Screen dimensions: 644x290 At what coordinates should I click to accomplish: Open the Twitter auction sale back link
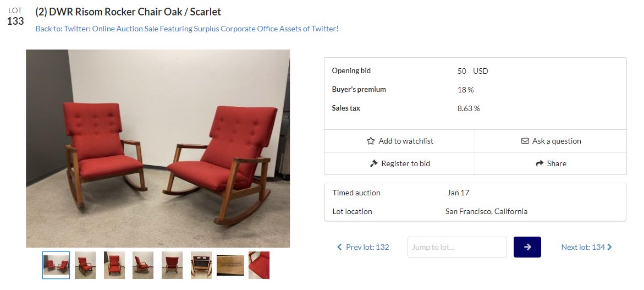[x=187, y=29]
